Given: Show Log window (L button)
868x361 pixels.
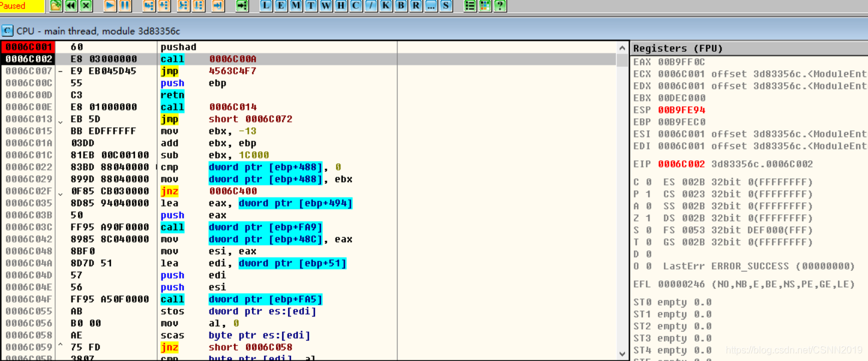Looking at the screenshot, I should click(266, 6).
